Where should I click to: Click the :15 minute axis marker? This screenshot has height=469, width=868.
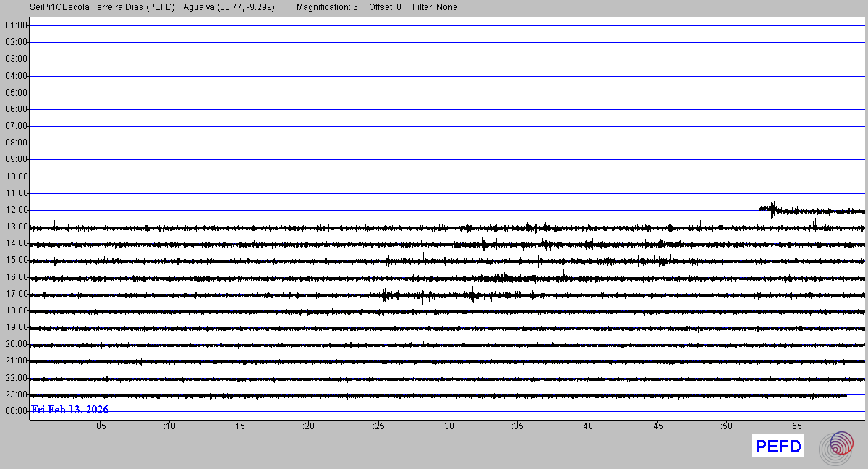tap(239, 426)
